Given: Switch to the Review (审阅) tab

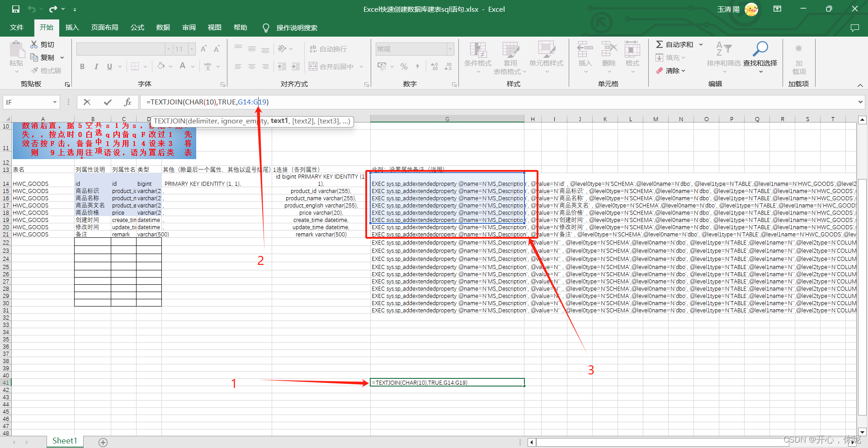Looking at the screenshot, I should [189, 28].
